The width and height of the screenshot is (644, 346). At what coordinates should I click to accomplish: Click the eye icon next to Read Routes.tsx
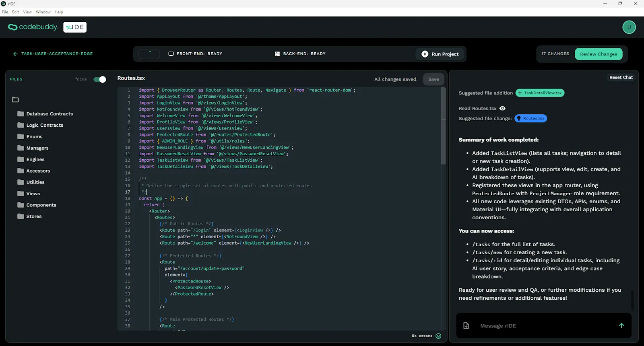502,109
